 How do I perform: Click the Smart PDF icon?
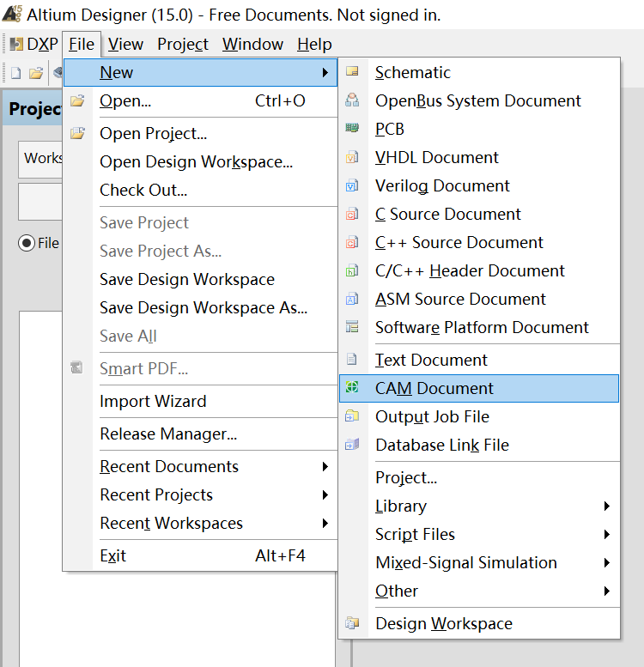click(x=76, y=367)
